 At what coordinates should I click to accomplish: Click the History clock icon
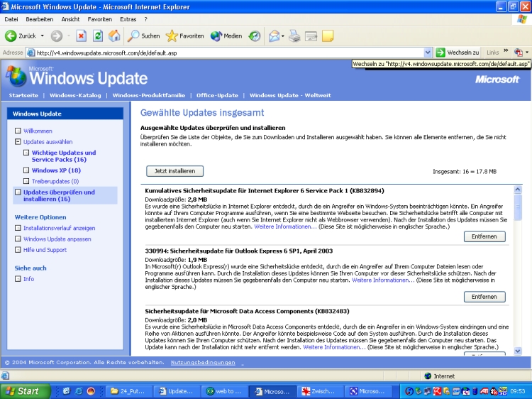(255, 35)
